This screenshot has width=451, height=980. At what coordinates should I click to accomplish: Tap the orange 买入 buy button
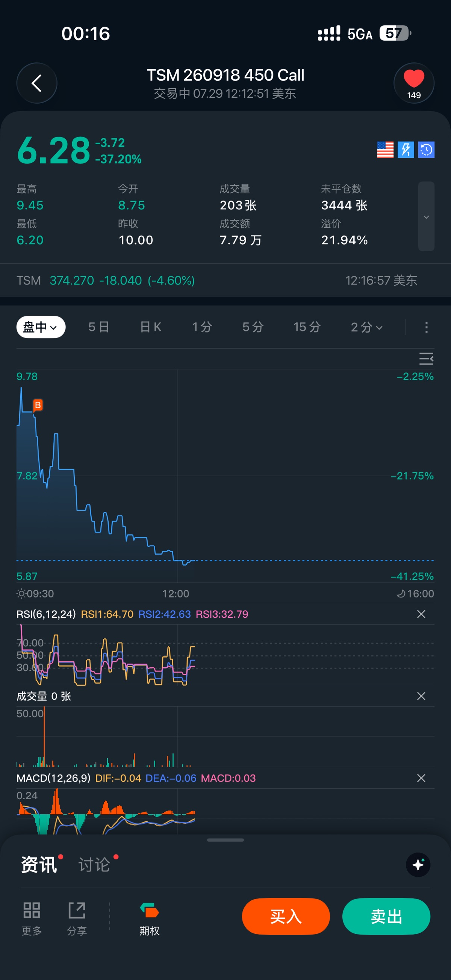286,916
